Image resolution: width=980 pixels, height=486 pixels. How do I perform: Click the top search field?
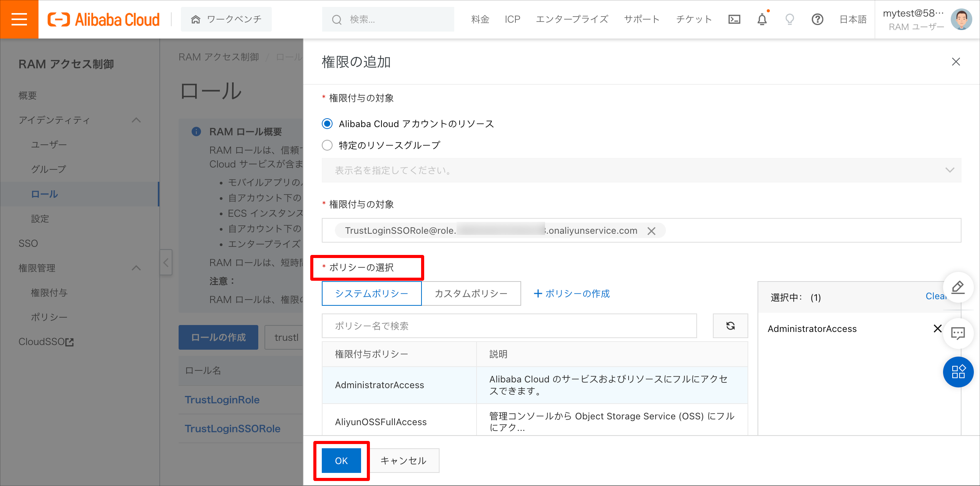coord(388,19)
